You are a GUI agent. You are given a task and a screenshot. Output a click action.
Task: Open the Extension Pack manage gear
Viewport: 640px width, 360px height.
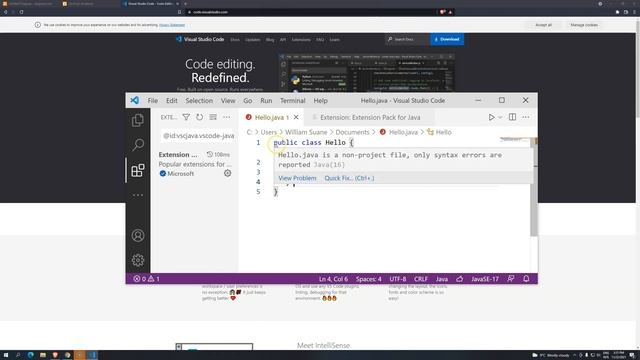click(227, 173)
